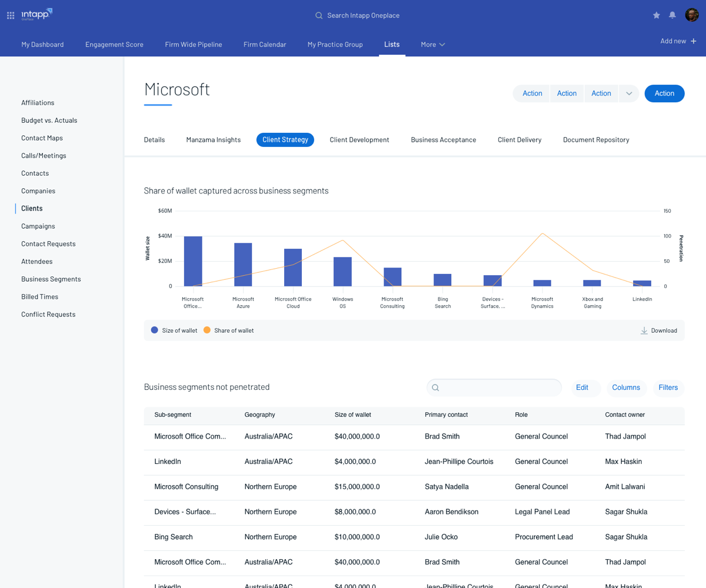This screenshot has height=588, width=706.
Task: Select Client Strategy sub-tab
Action: (x=285, y=140)
